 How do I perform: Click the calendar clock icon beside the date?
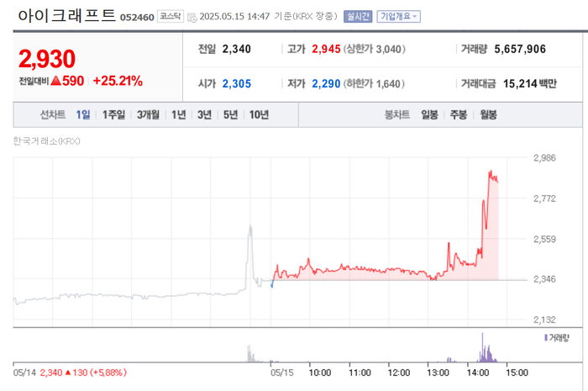192,18
